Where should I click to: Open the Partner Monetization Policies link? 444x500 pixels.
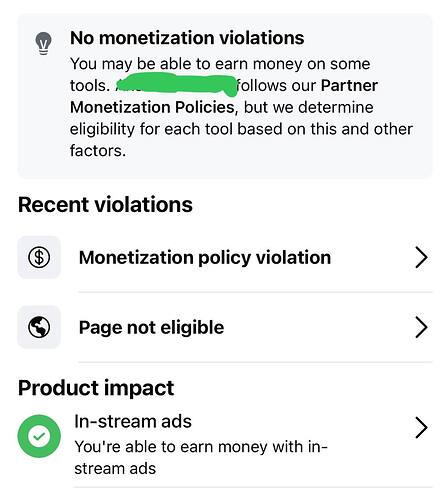coord(224,96)
